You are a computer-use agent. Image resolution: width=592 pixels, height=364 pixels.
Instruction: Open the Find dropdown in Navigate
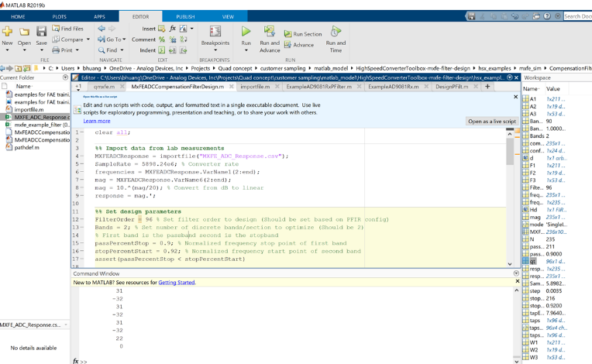click(111, 50)
